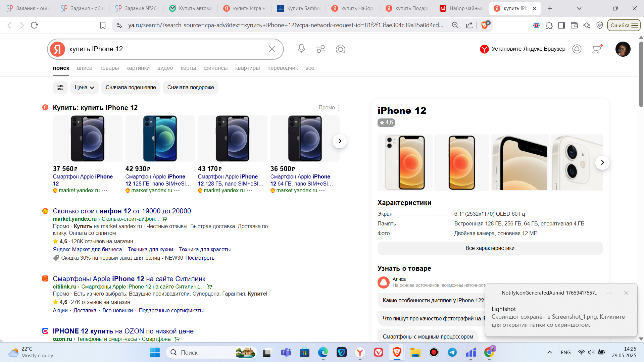Image resolution: width=644 pixels, height=362 pixels.
Task: Click the search input field
Action: [x=165, y=49]
